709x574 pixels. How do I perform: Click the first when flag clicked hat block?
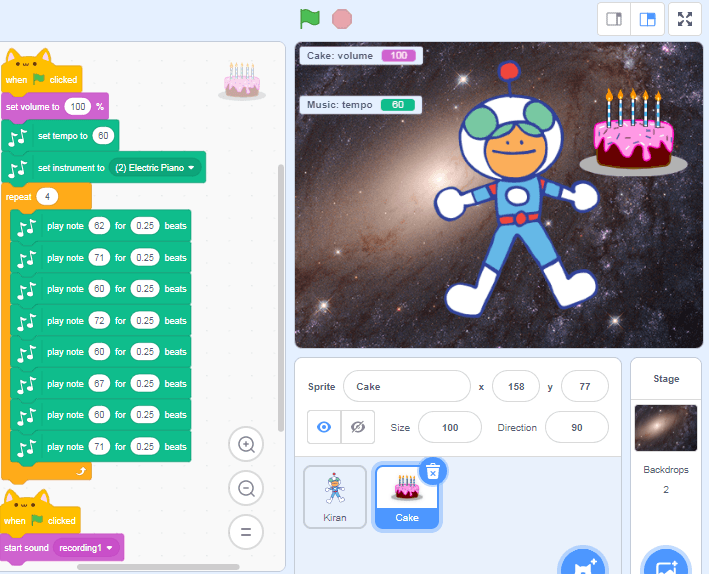pyautogui.click(x=42, y=80)
